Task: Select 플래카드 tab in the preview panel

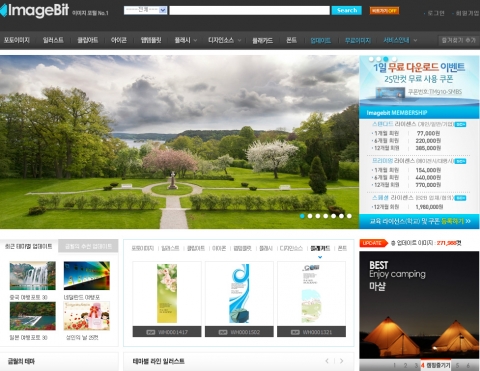Action: [320, 248]
